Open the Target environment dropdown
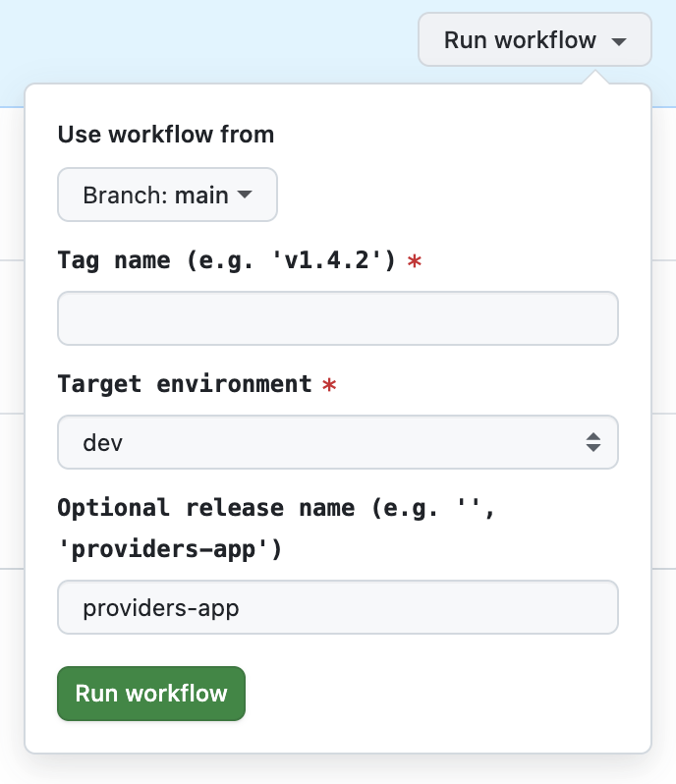This screenshot has width=676, height=784. (x=337, y=442)
